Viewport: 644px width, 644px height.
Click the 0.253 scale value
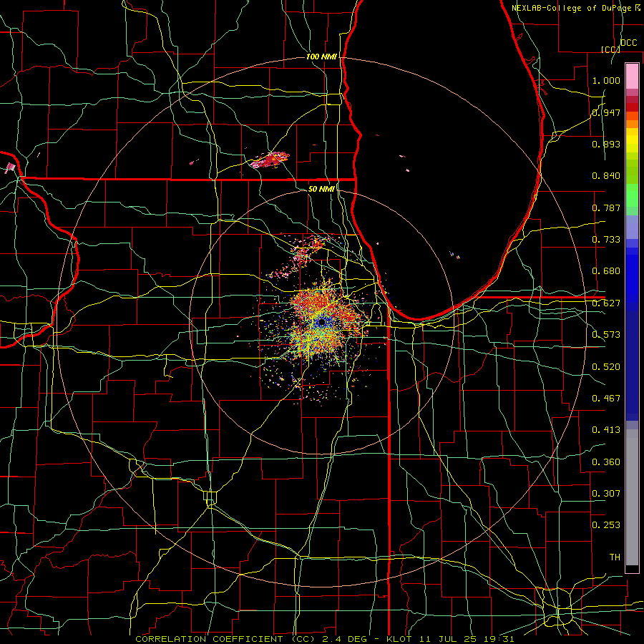click(606, 525)
